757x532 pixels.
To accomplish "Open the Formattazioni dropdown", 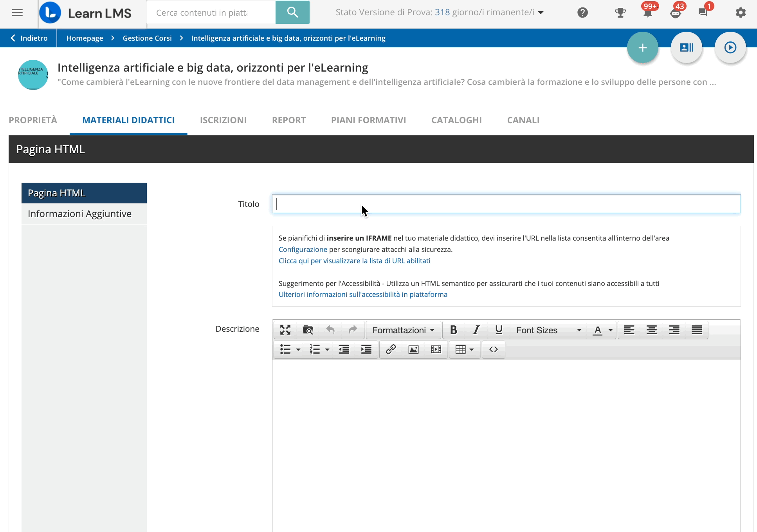I will coord(403,330).
